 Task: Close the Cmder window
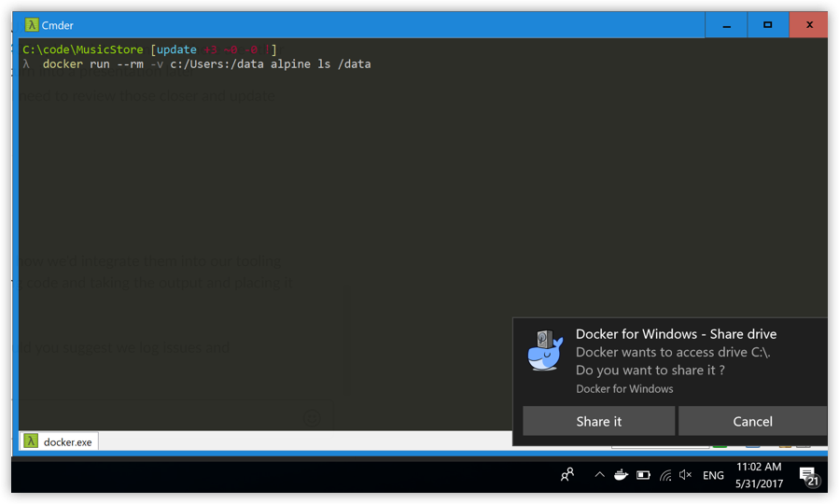(x=808, y=25)
